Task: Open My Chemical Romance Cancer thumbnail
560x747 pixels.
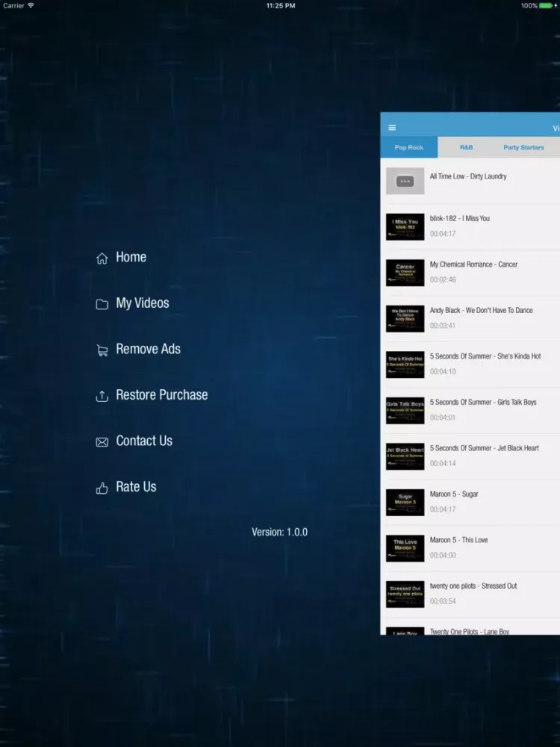Action: (x=405, y=273)
